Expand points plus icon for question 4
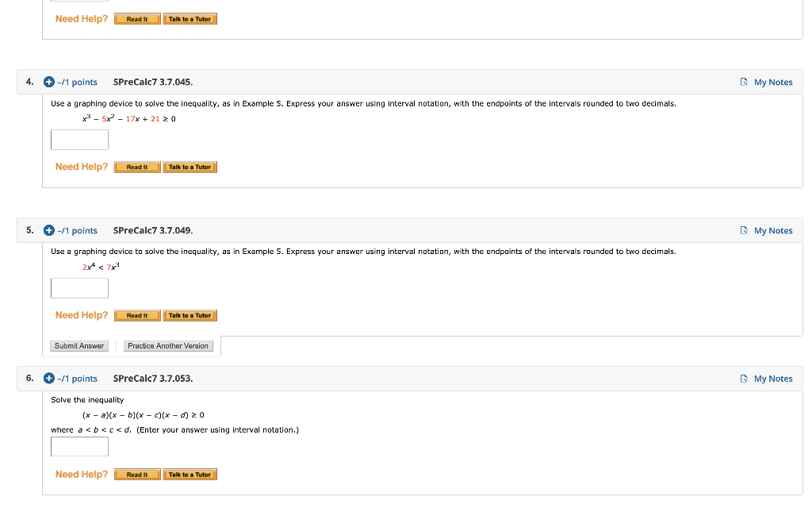812x508 pixels. pyautogui.click(x=48, y=82)
